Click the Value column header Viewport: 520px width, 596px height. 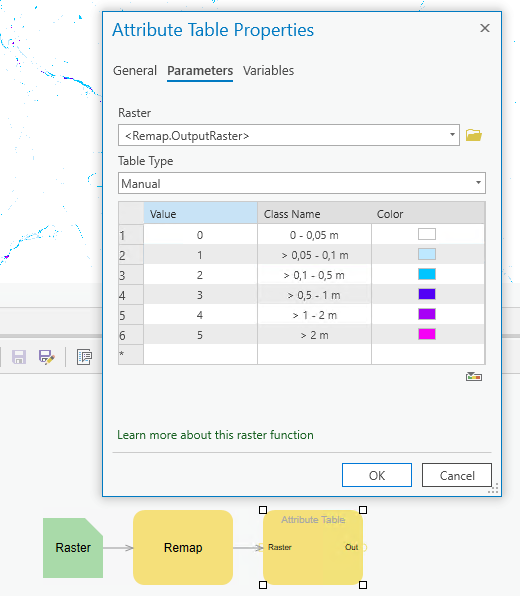tap(200, 214)
